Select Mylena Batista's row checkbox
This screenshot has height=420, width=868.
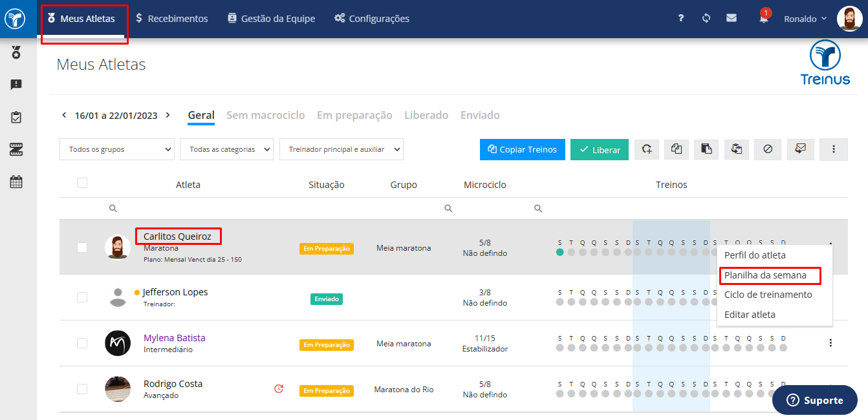click(x=82, y=343)
